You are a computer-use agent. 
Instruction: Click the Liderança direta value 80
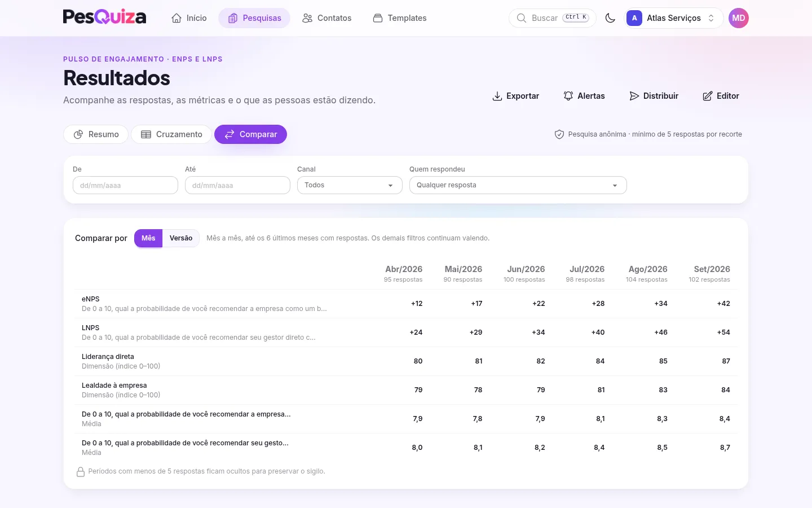click(418, 361)
